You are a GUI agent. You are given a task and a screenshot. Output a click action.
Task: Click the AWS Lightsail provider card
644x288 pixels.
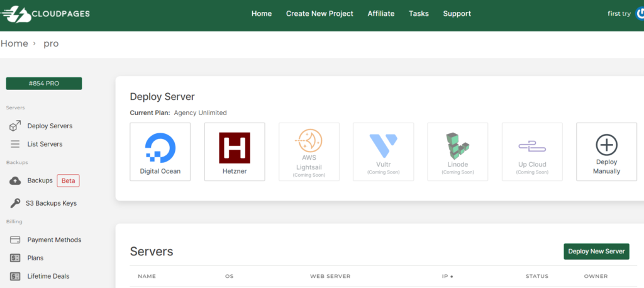(309, 152)
